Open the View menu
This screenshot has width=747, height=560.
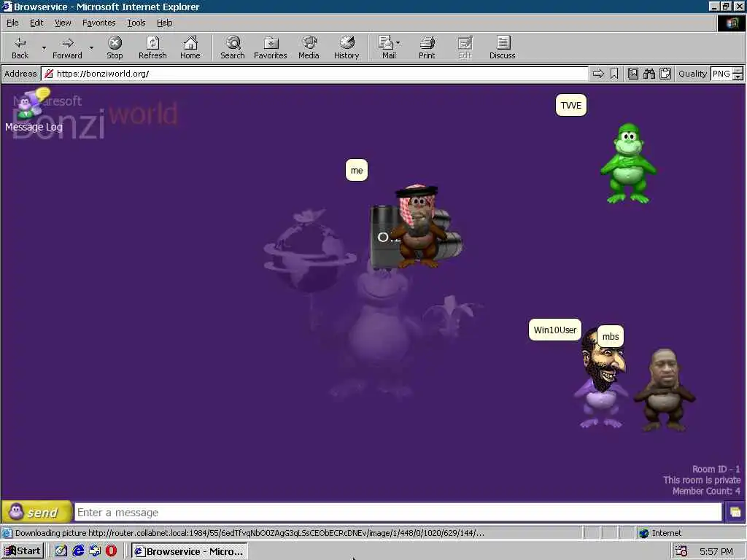click(63, 23)
